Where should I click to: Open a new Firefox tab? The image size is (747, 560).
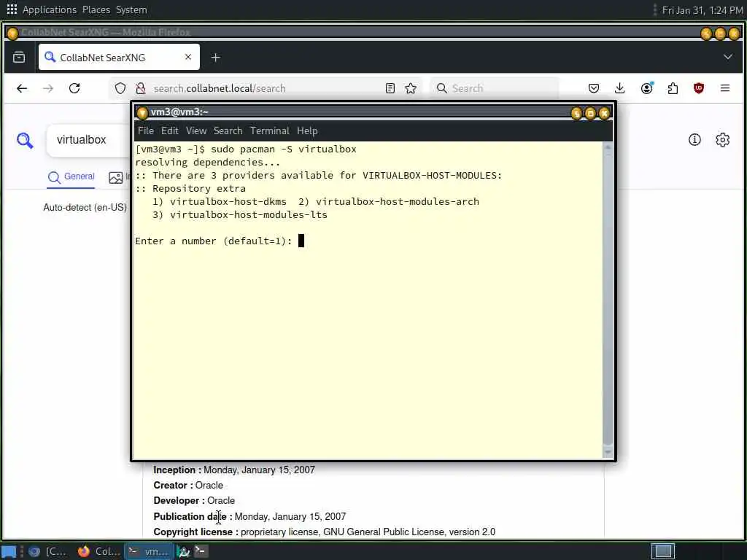tap(215, 58)
